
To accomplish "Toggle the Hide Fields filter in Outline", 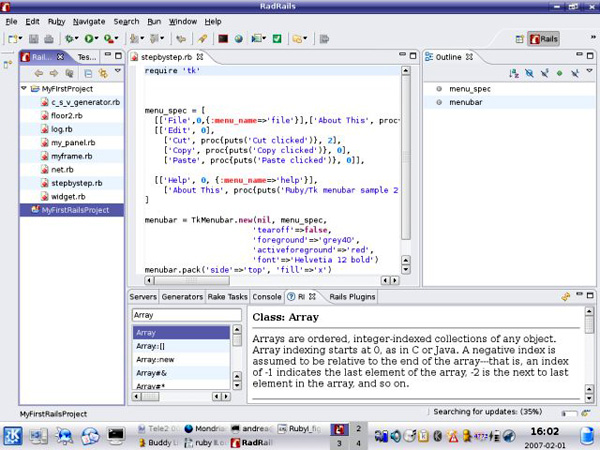I will [529, 73].
